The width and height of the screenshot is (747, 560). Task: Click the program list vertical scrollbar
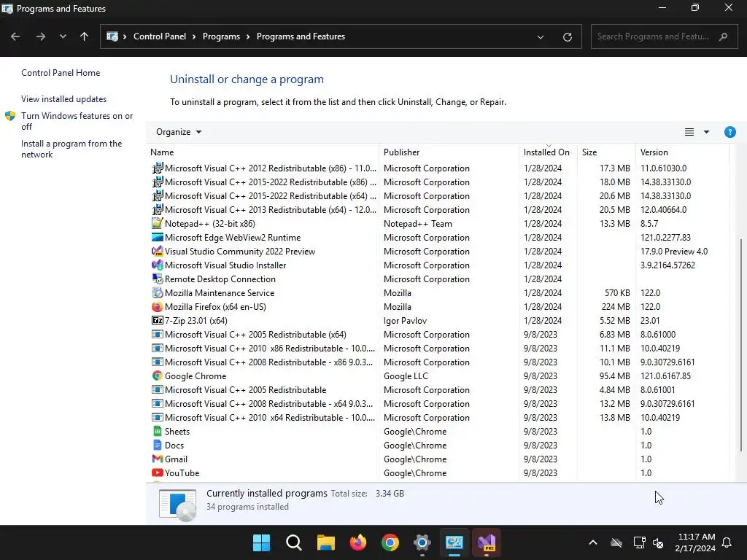click(x=741, y=345)
